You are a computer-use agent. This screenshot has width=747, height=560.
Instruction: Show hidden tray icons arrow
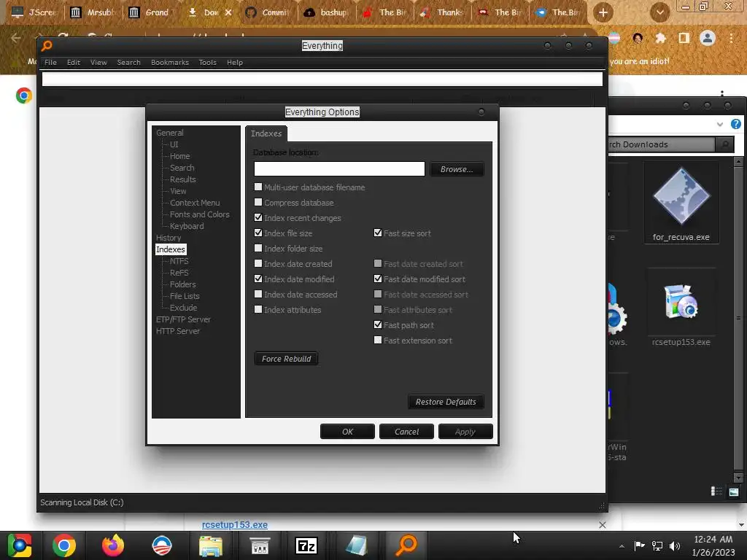[622, 546]
